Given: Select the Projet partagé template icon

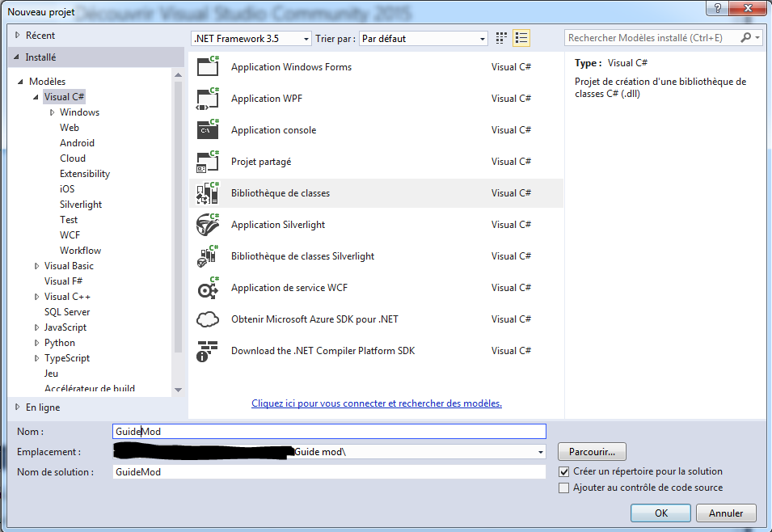Looking at the screenshot, I should pyautogui.click(x=208, y=162).
